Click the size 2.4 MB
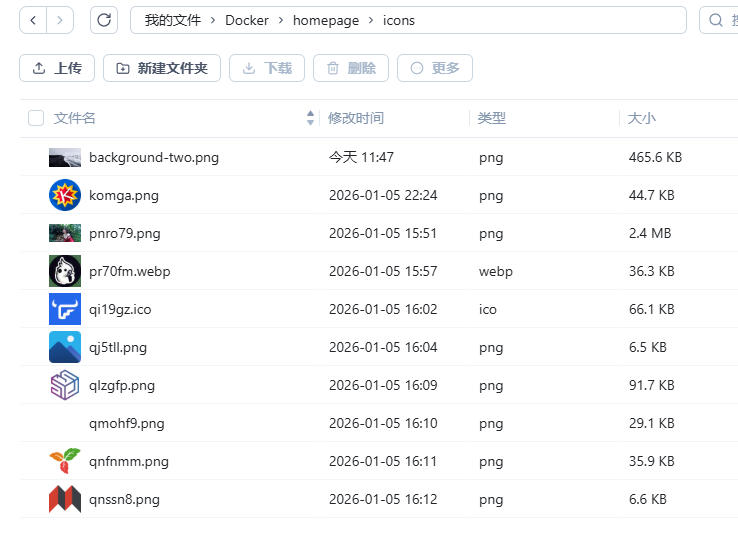Screen dimensions: 738x543 [650, 233]
